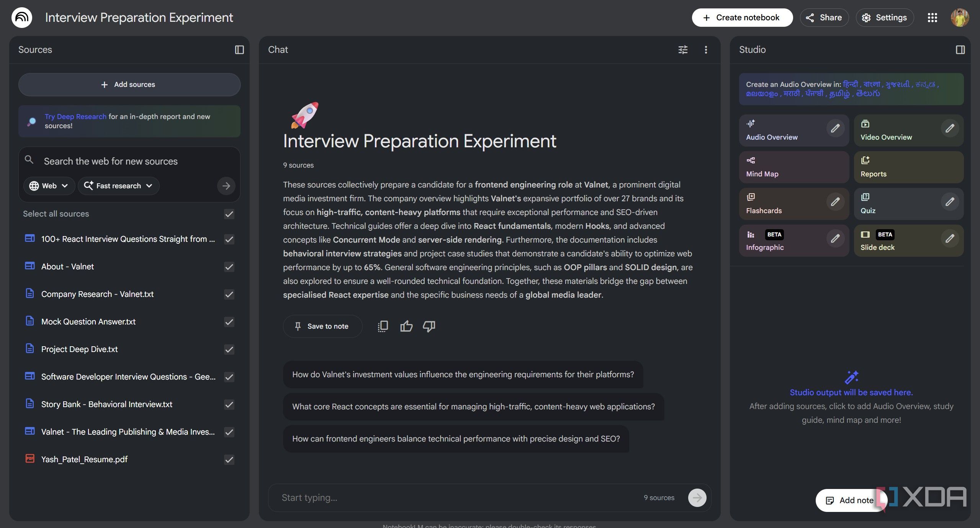Uncheck Select all sources checkbox
This screenshot has width=980, height=528.
coord(229,214)
